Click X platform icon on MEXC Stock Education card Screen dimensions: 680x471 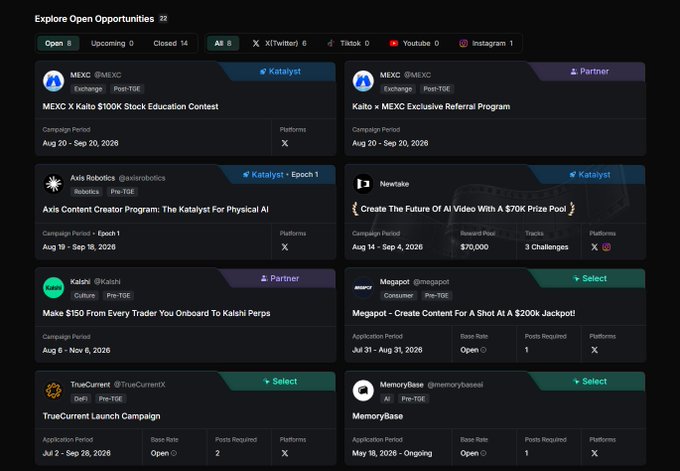(x=284, y=143)
